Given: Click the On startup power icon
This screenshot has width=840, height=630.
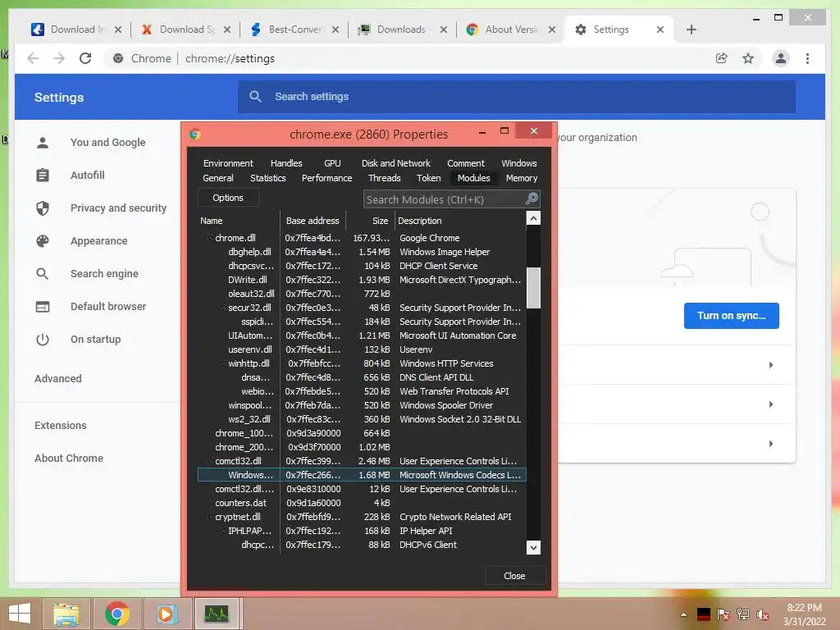Looking at the screenshot, I should point(43,339).
